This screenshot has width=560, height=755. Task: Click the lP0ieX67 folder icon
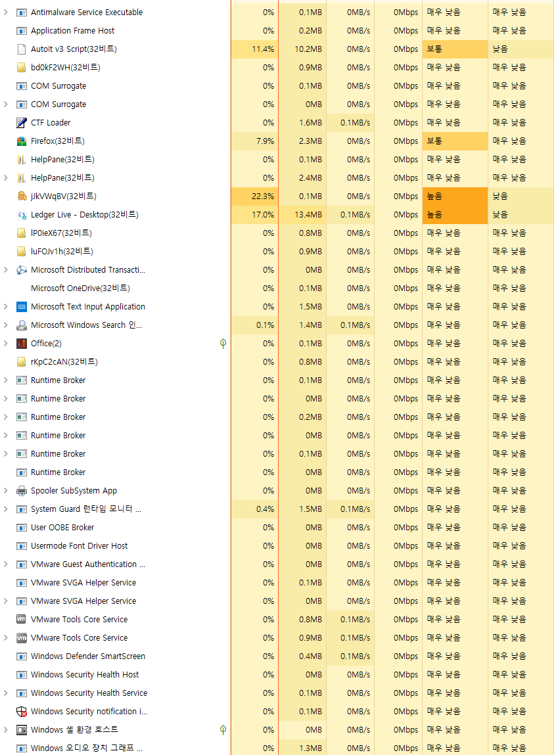click(21, 233)
